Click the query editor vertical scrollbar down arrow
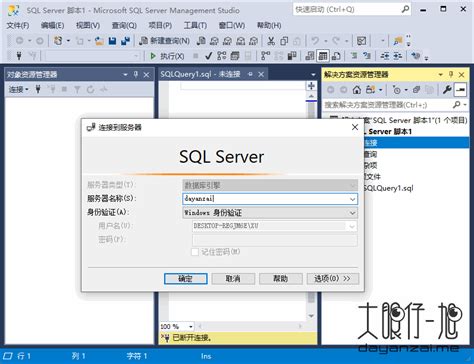Screen dimensions: 474x364 click(x=311, y=316)
